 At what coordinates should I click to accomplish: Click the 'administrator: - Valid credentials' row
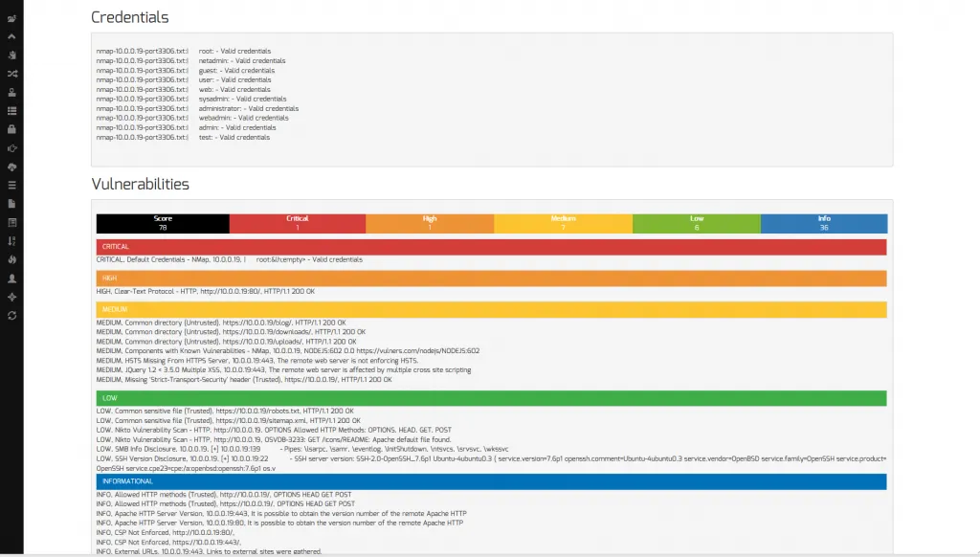197,109
